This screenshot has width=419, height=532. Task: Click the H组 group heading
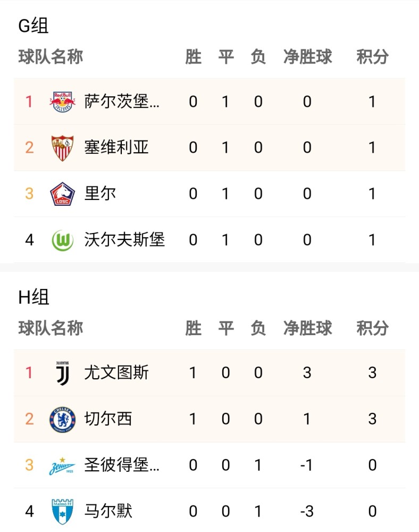pyautogui.click(x=33, y=297)
